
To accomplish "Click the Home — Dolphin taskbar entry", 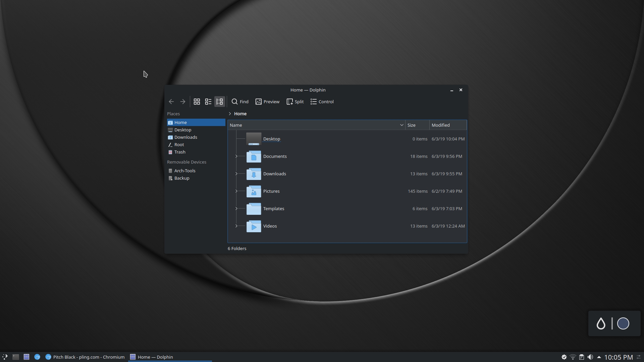I will point(170,357).
